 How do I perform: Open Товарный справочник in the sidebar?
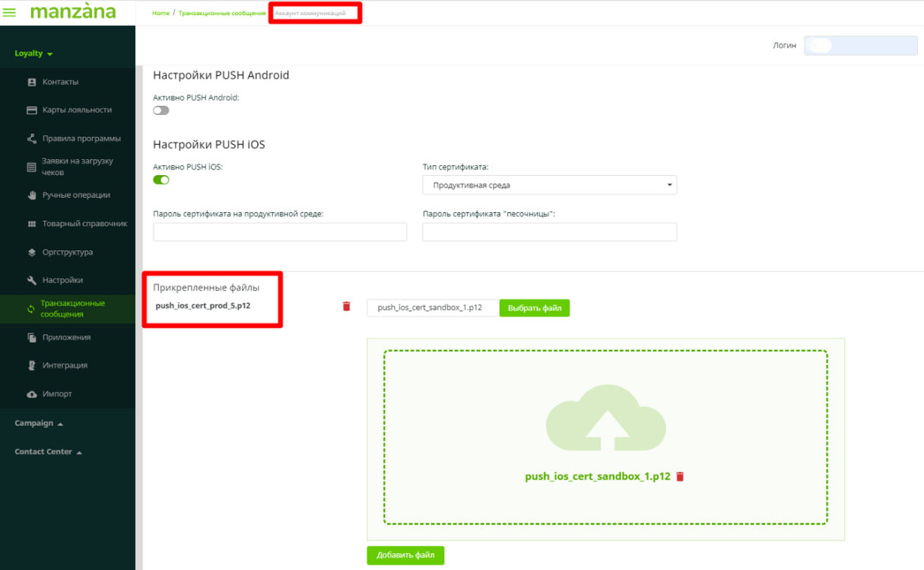(x=84, y=224)
